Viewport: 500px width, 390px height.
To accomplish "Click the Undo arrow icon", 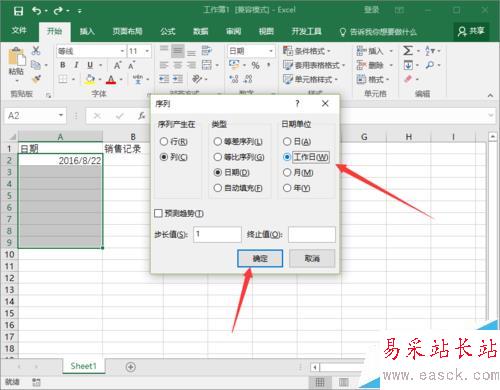I will [36, 11].
